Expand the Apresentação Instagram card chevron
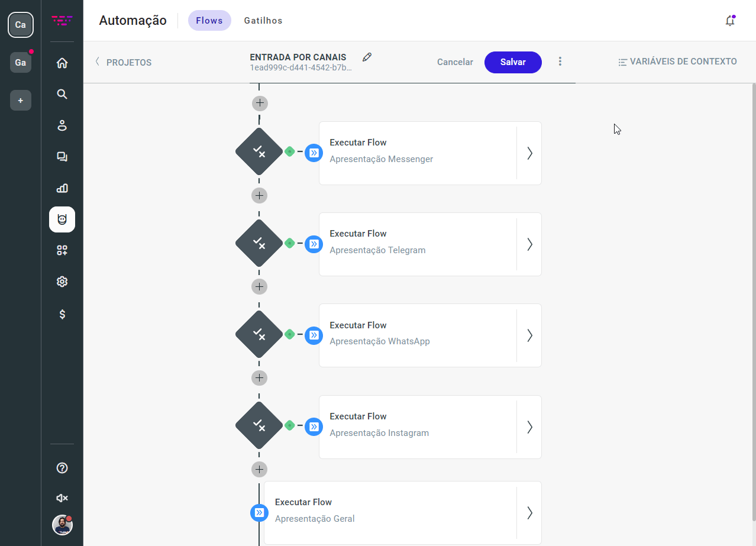 click(x=529, y=427)
